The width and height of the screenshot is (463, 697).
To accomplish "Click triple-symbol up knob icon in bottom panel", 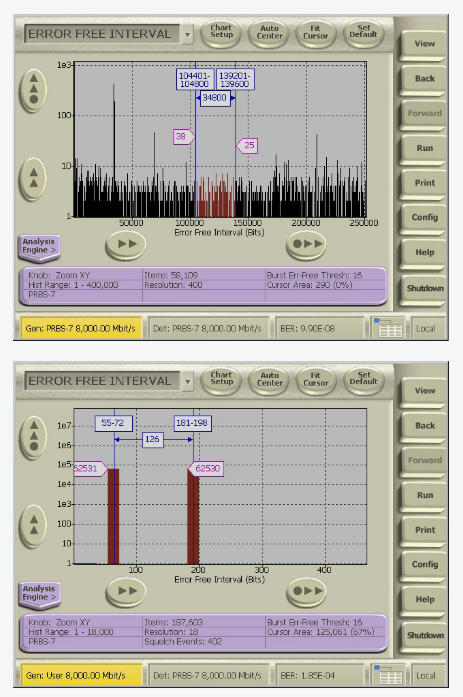I will pos(33,437).
